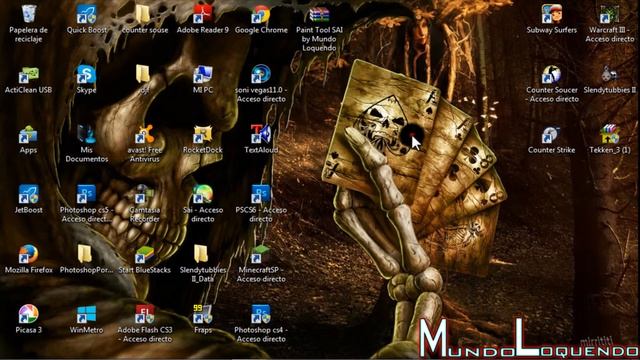Screen dimensions: 640x360
Task: Open Slendytubbies II_Data folder
Action: (202, 254)
